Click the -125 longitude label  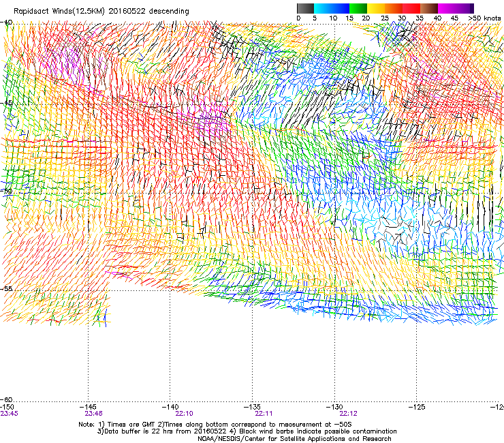[417, 407]
